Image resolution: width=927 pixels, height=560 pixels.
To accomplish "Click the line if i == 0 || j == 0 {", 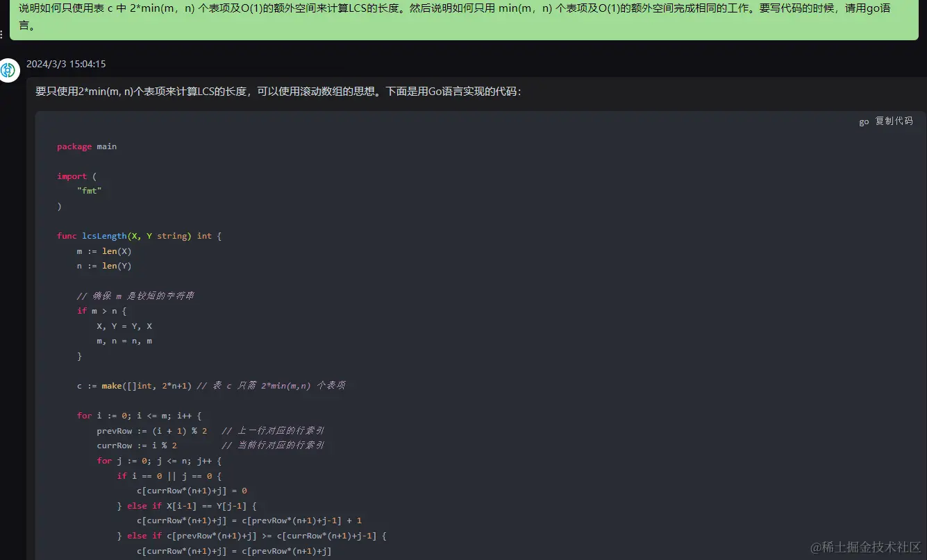I will point(169,476).
